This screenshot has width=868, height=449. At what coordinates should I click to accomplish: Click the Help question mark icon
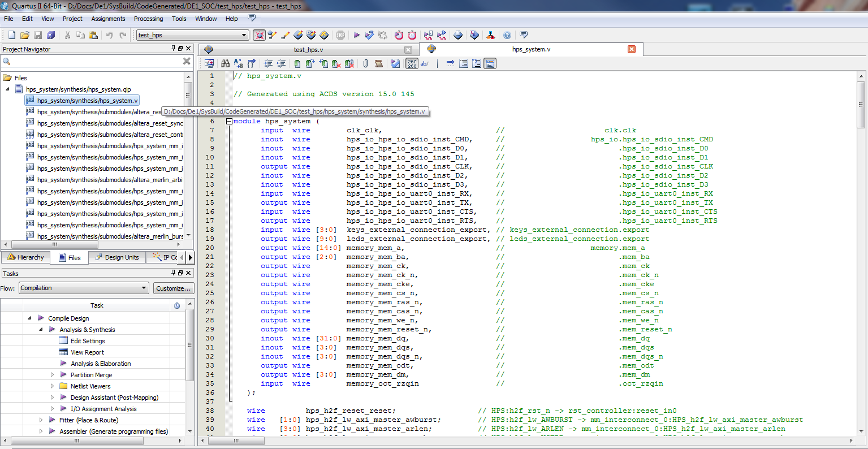click(507, 35)
